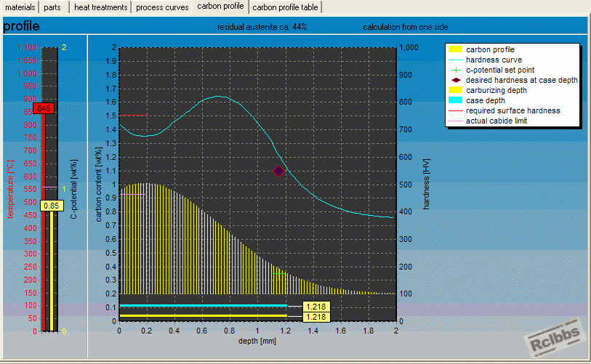Click the hardness [HV] axis label
The height and width of the screenshot is (364, 591).
[426, 184]
